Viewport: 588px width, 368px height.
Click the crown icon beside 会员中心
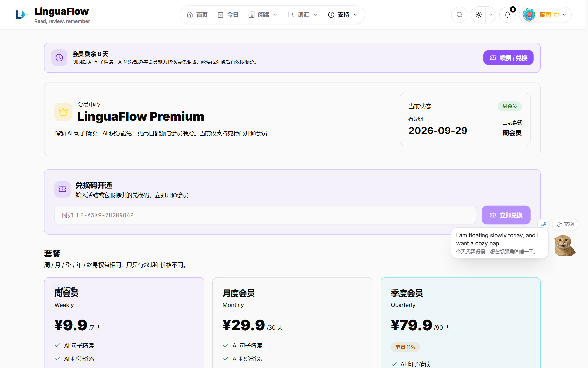click(x=63, y=112)
